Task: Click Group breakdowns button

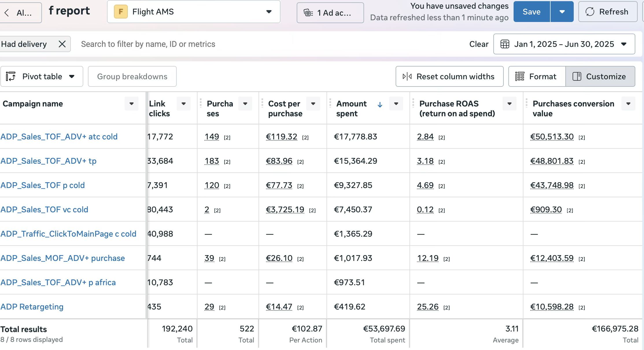Action: (132, 76)
